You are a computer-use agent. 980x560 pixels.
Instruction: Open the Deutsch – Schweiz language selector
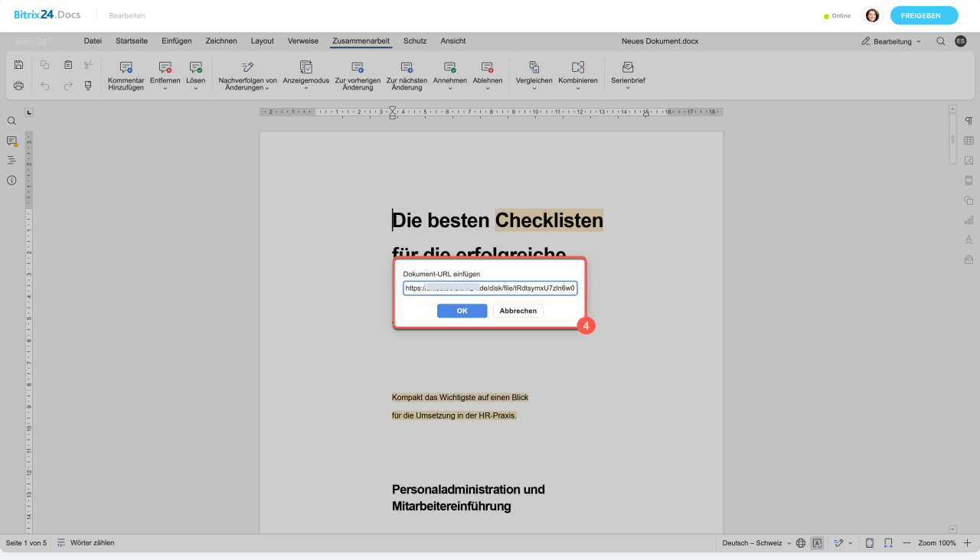[752, 543]
